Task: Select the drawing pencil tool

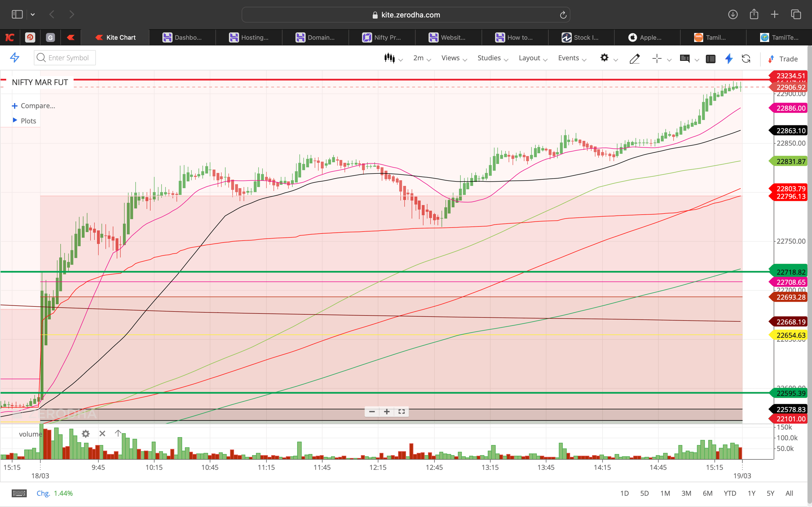Action: (x=635, y=59)
